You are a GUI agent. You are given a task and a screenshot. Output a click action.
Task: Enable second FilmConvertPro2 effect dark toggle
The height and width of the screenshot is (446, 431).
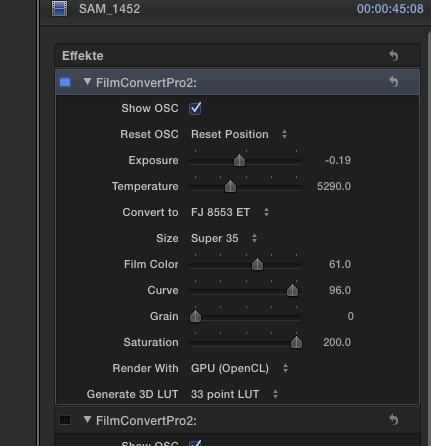[x=65, y=420]
